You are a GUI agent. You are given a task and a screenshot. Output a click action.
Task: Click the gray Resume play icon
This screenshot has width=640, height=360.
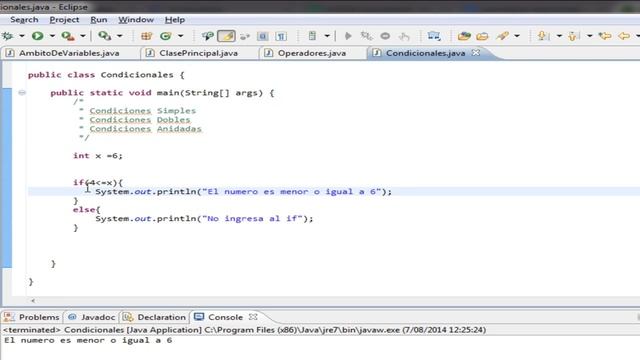348,36
